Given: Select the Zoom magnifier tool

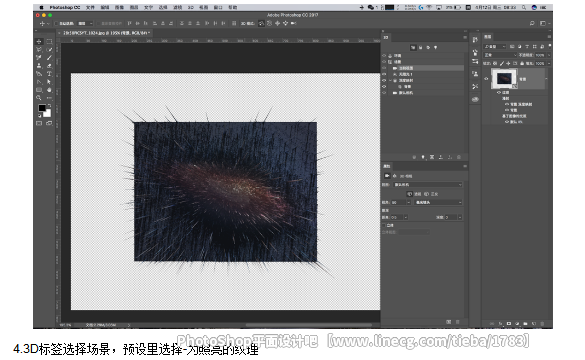Looking at the screenshot, I should coord(39,98).
